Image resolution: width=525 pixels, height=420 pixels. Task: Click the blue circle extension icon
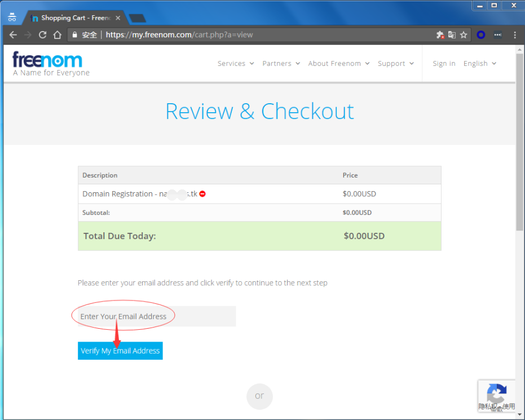point(481,35)
